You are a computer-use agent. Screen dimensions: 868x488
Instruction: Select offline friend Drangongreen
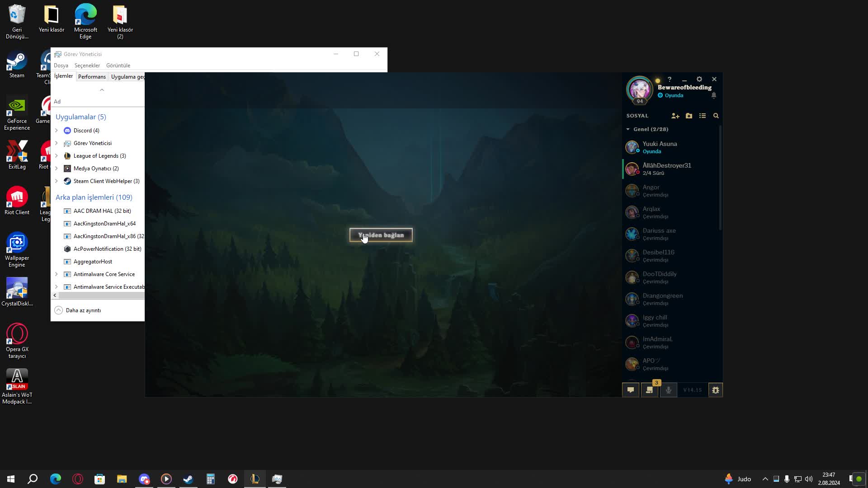(x=671, y=299)
